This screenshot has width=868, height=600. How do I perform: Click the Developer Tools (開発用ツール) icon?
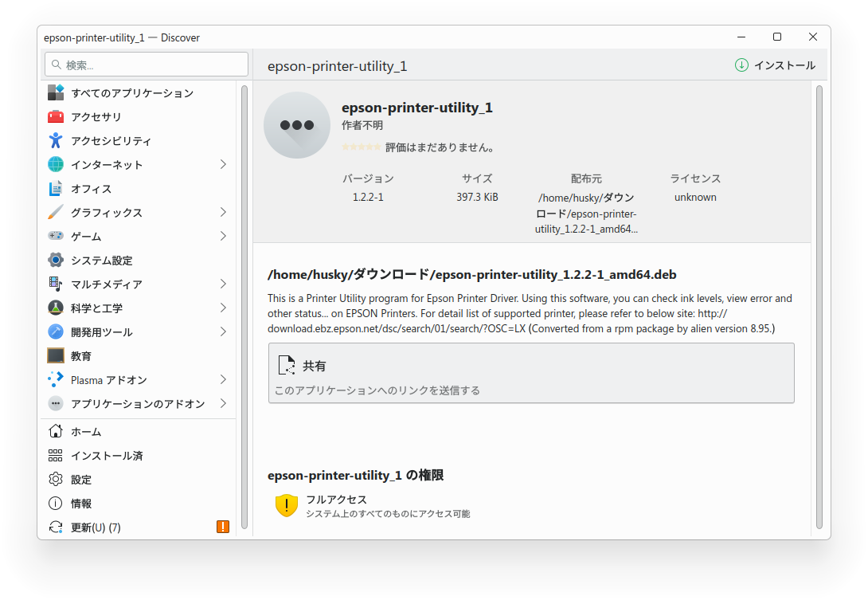[56, 331]
